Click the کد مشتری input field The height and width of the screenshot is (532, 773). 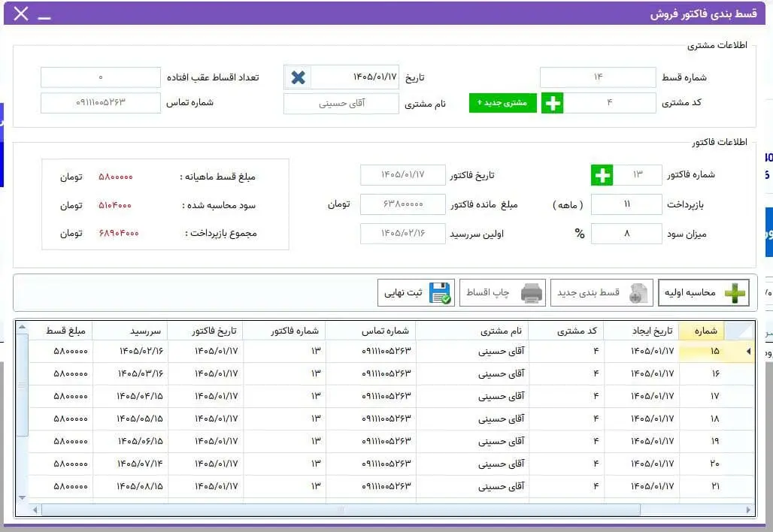coord(609,102)
